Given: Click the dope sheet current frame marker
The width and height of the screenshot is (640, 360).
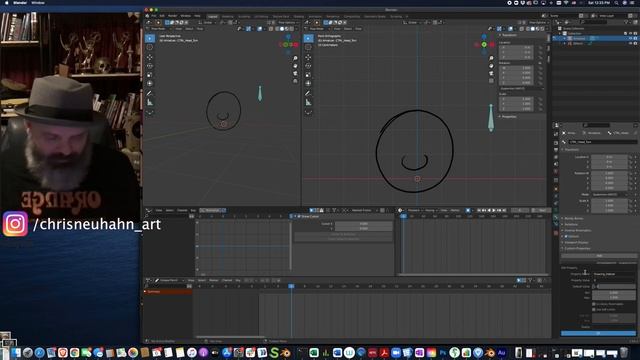Looking at the screenshot, I should 291,286.
